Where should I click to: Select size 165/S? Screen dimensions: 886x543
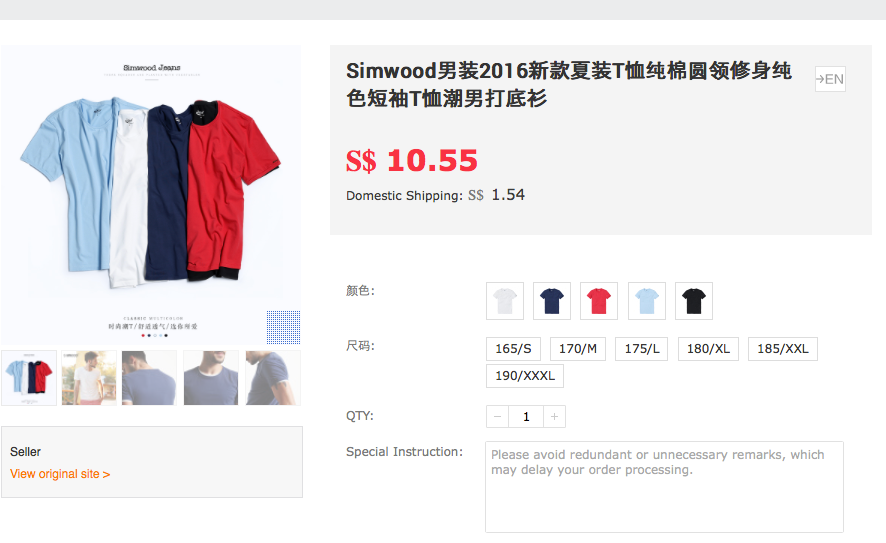513,349
